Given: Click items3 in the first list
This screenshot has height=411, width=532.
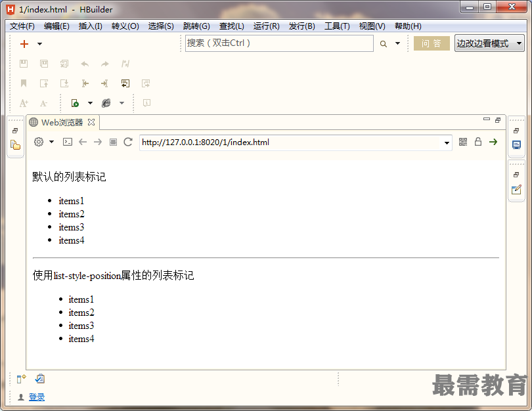Looking at the screenshot, I should (71, 227).
